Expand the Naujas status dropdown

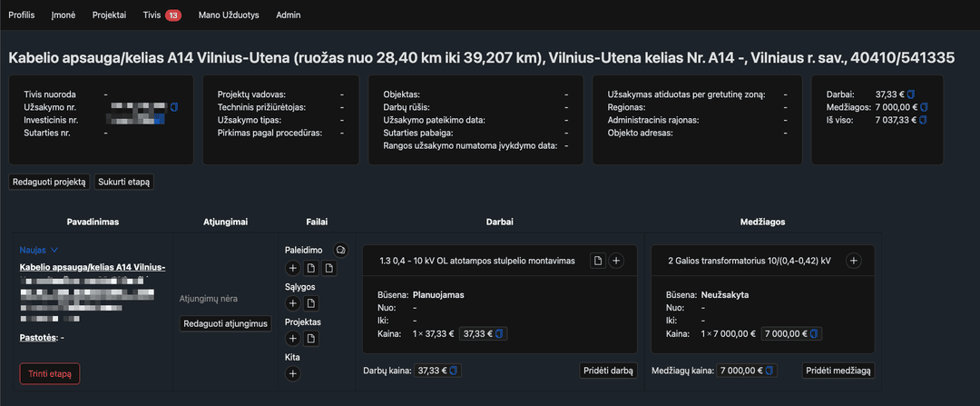coord(39,250)
